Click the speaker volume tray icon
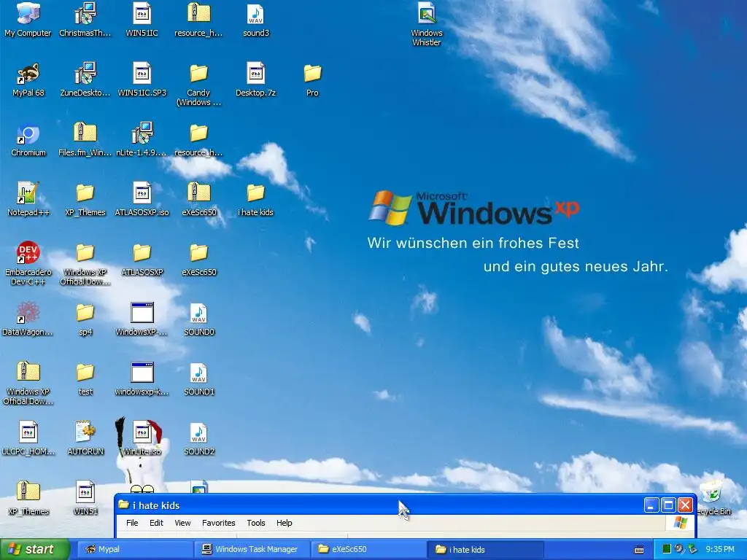Viewport: 747px width, 560px height. (x=679, y=549)
